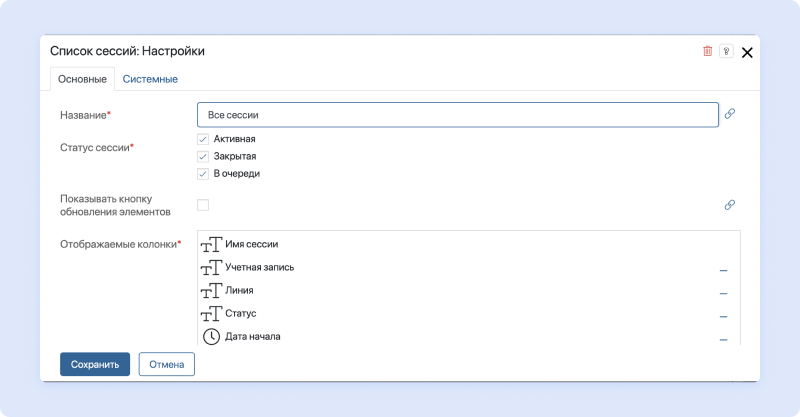Click the link icon next to Название field

click(x=730, y=114)
